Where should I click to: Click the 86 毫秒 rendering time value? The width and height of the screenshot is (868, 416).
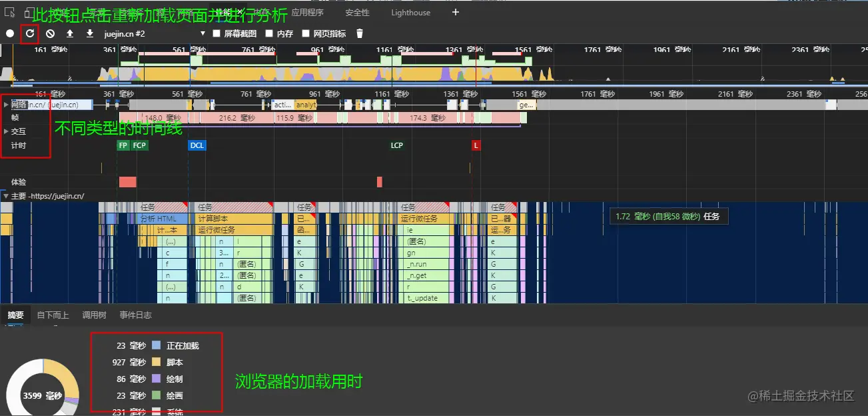point(131,379)
